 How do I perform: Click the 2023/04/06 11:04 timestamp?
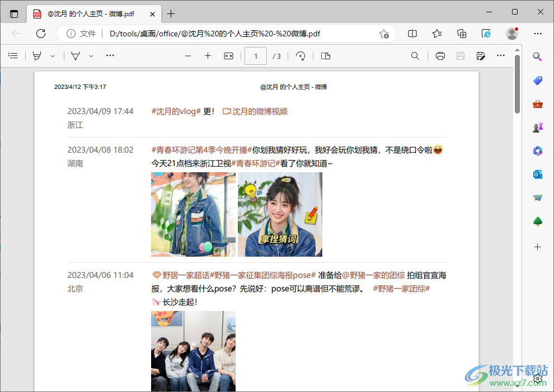coord(100,276)
